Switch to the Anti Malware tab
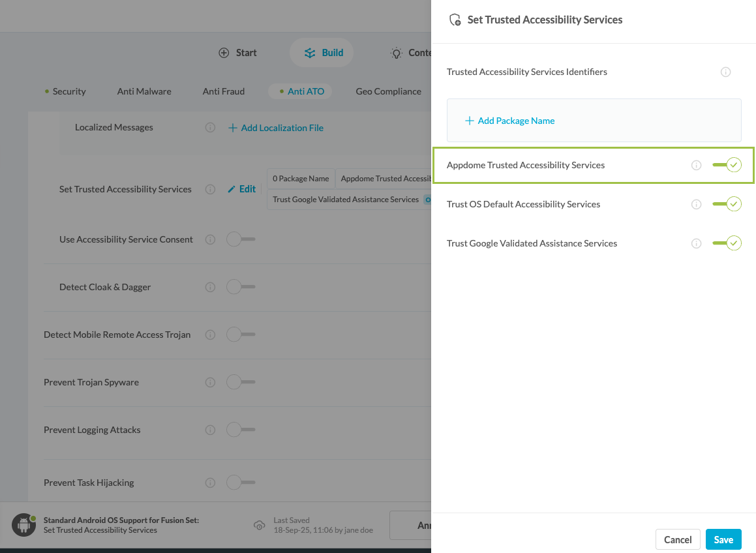The height and width of the screenshot is (553, 756). coord(144,91)
